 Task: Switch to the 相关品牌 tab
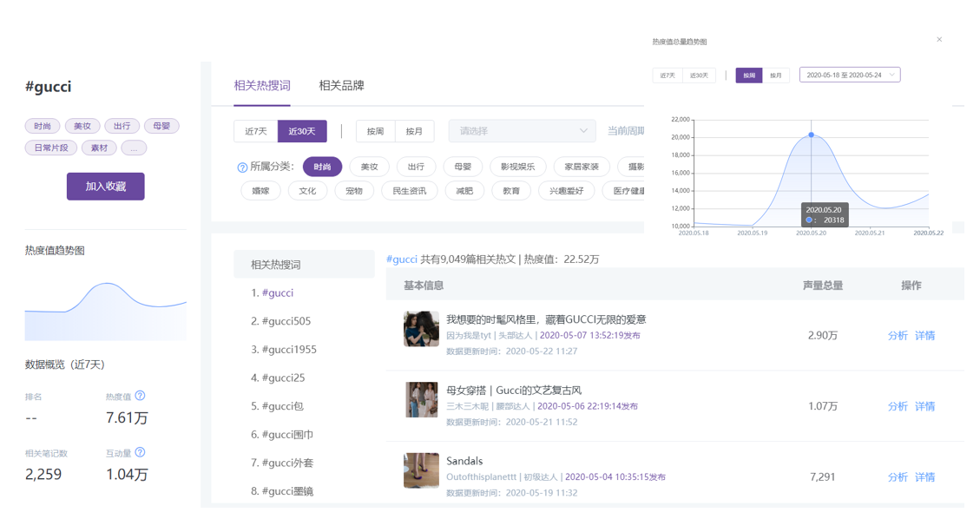341,86
